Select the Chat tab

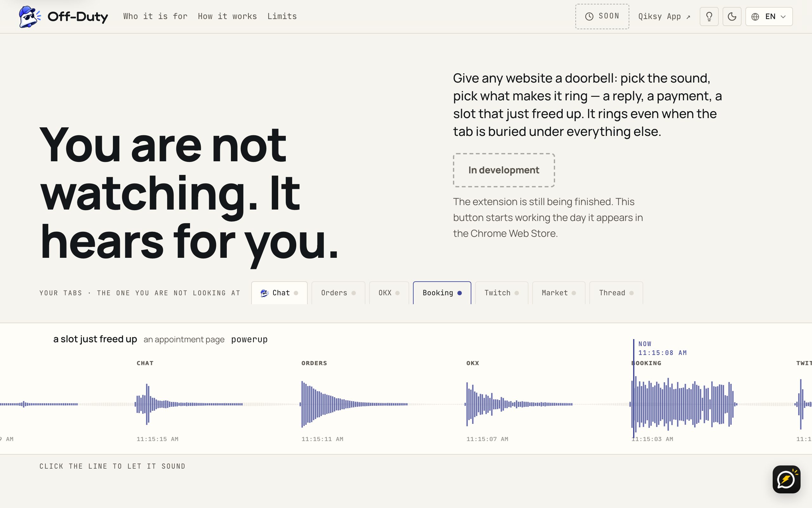point(279,293)
